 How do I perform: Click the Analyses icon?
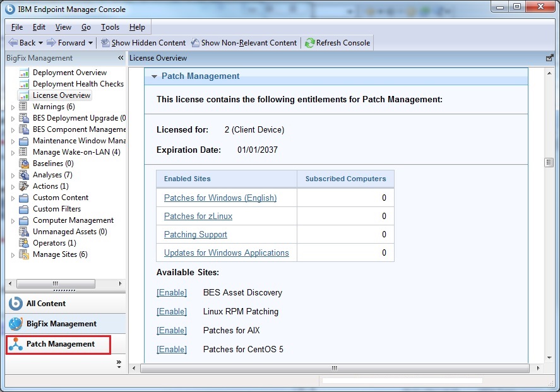click(x=24, y=175)
